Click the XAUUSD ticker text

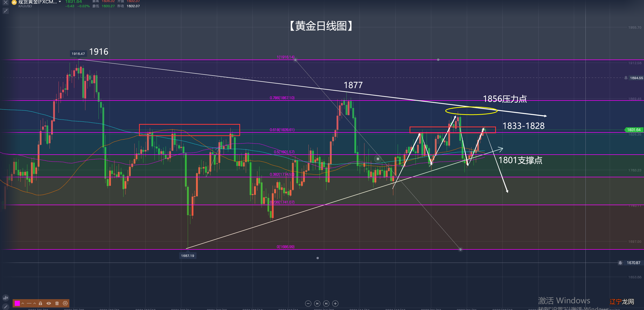[25, 6]
